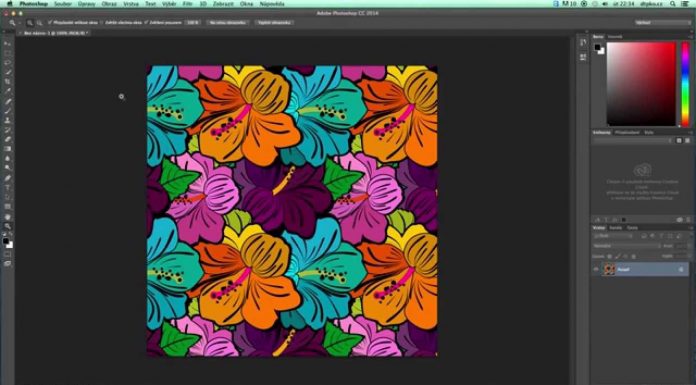Click zoom-out mode in options bar
The width and height of the screenshot is (696, 385).
39,22
